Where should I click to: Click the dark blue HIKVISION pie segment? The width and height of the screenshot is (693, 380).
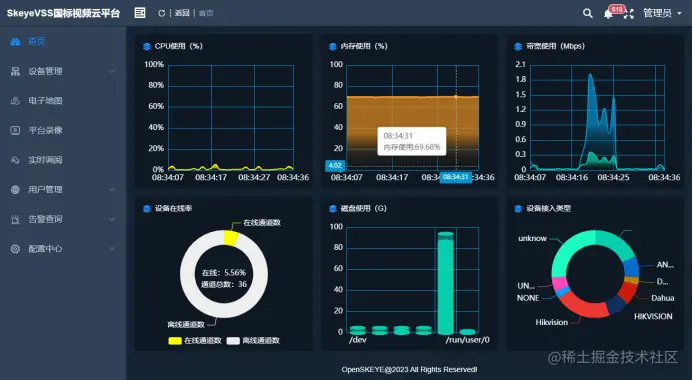(616, 304)
